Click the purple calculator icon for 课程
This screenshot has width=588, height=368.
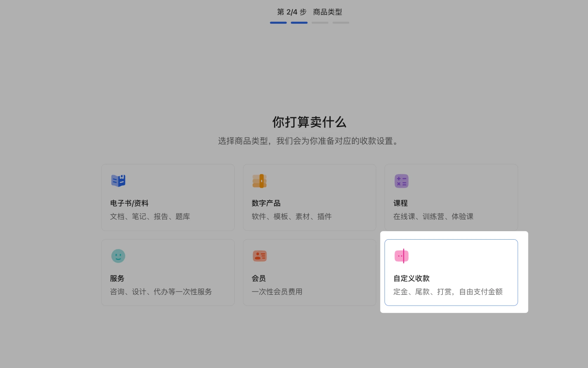401,181
